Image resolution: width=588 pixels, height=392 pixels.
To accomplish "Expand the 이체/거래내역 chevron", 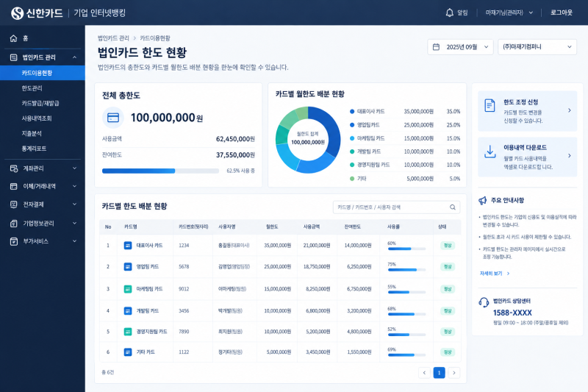I will point(74,186).
